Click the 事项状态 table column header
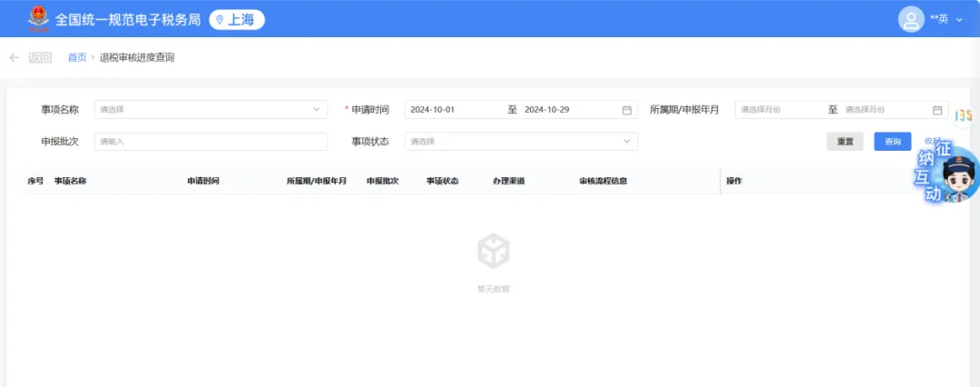 (443, 181)
